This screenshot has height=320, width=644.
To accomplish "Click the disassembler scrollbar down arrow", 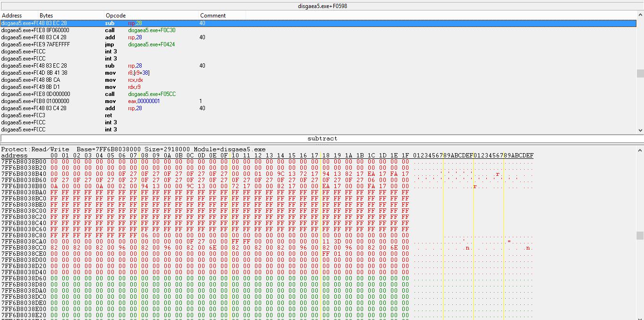I will coord(640,130).
